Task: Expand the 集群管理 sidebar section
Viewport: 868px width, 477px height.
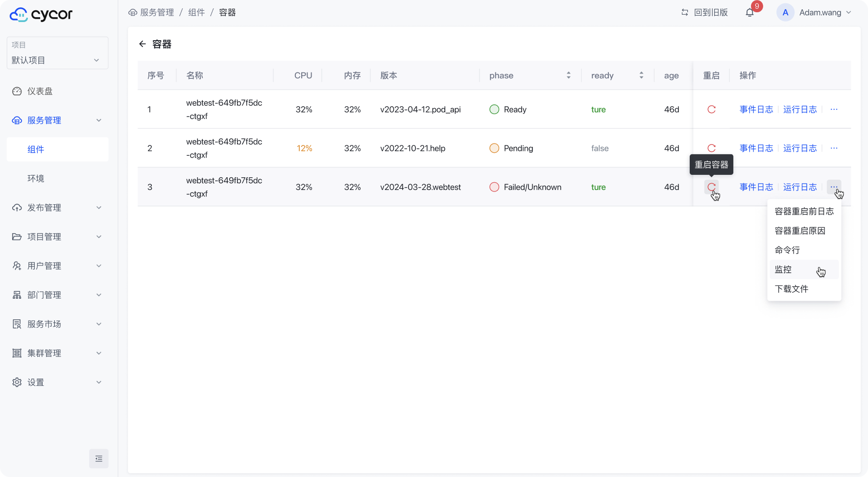Action: tap(57, 353)
